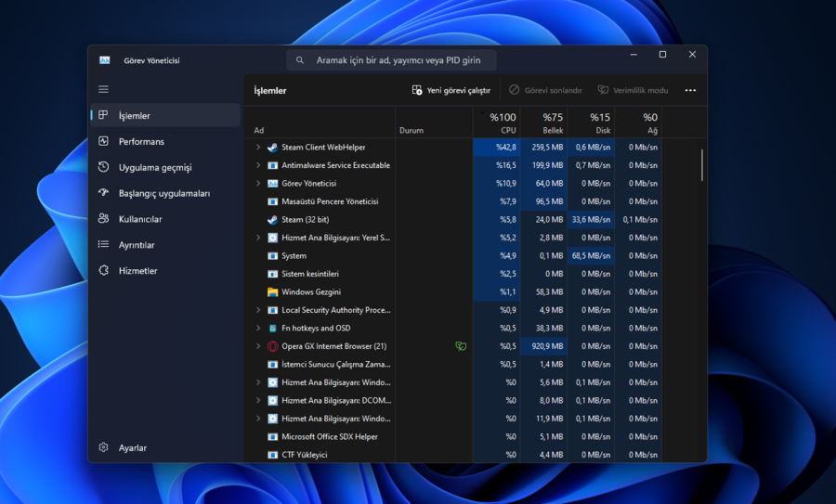The width and height of the screenshot is (836, 504).
Task: Open the Performans page
Action: click(x=166, y=142)
